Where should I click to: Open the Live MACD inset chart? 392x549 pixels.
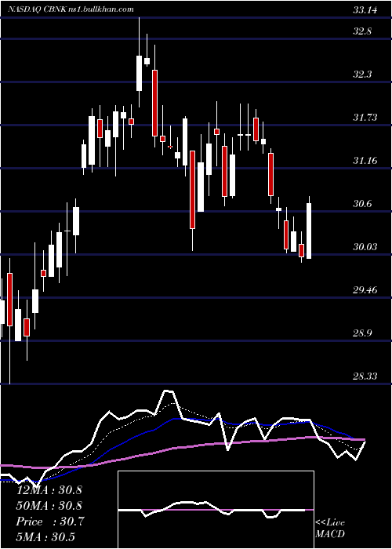(216, 510)
